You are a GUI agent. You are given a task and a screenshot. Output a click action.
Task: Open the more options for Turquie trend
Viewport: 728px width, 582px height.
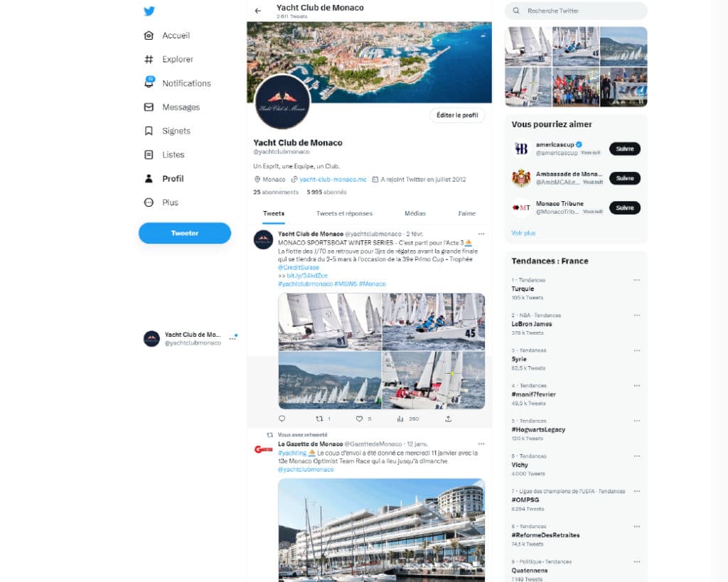[x=636, y=280]
